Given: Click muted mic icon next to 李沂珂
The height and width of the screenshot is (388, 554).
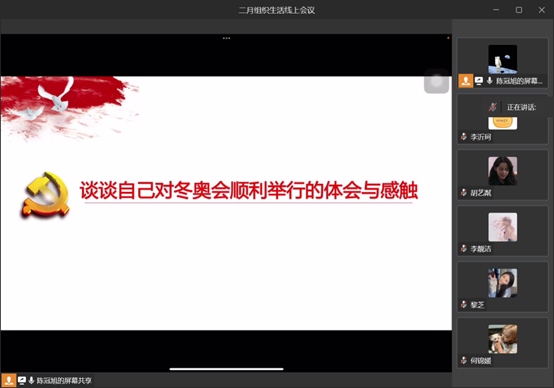Looking at the screenshot, I should pyautogui.click(x=464, y=136).
